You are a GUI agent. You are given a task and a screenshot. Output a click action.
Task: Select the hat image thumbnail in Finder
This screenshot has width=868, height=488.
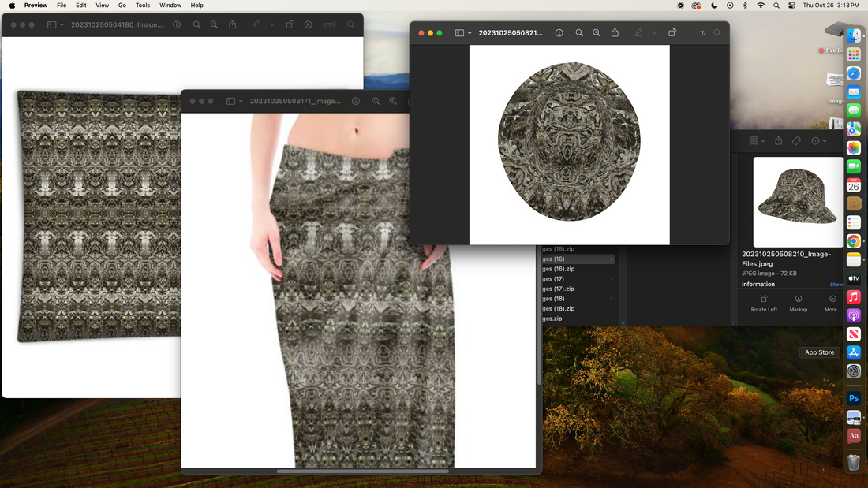[x=798, y=202]
